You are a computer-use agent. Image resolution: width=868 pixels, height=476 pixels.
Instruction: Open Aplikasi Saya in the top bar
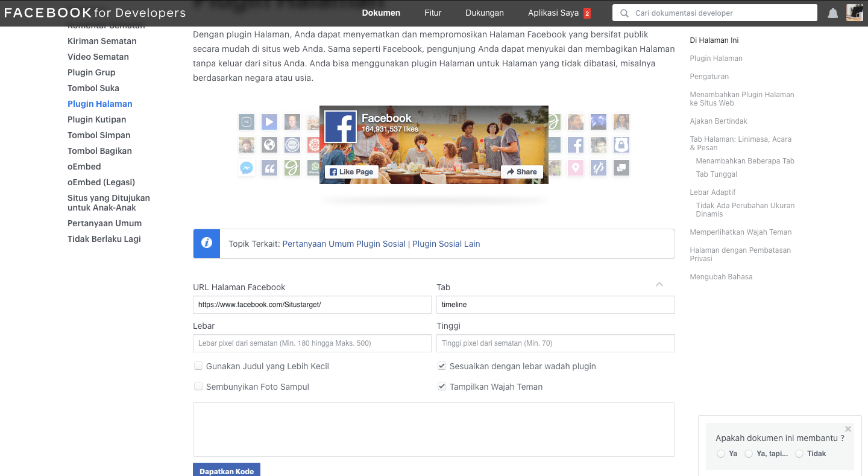pos(553,13)
